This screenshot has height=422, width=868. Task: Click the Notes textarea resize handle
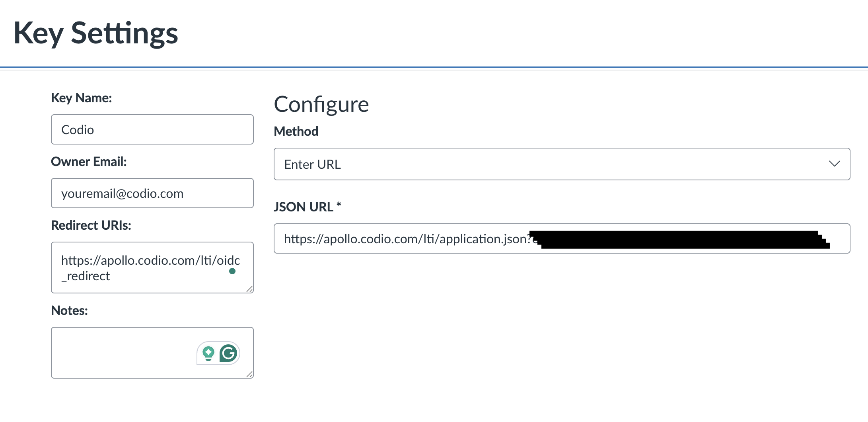249,374
